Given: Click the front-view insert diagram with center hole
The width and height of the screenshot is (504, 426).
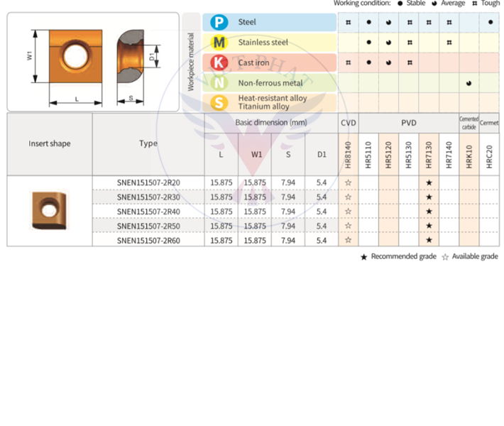Looking at the screenshot, I should (x=75, y=56).
